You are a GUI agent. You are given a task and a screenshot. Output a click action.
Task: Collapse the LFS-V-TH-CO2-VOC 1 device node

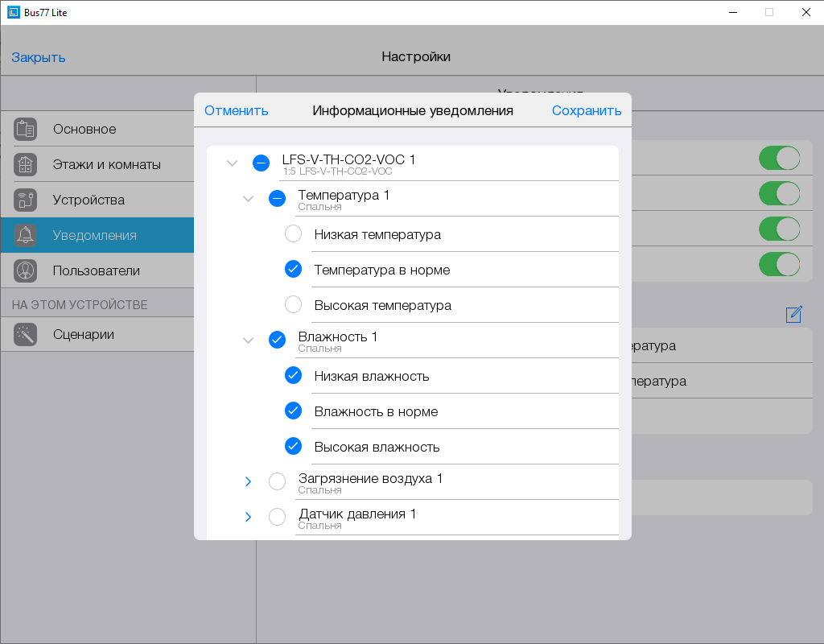(x=233, y=163)
